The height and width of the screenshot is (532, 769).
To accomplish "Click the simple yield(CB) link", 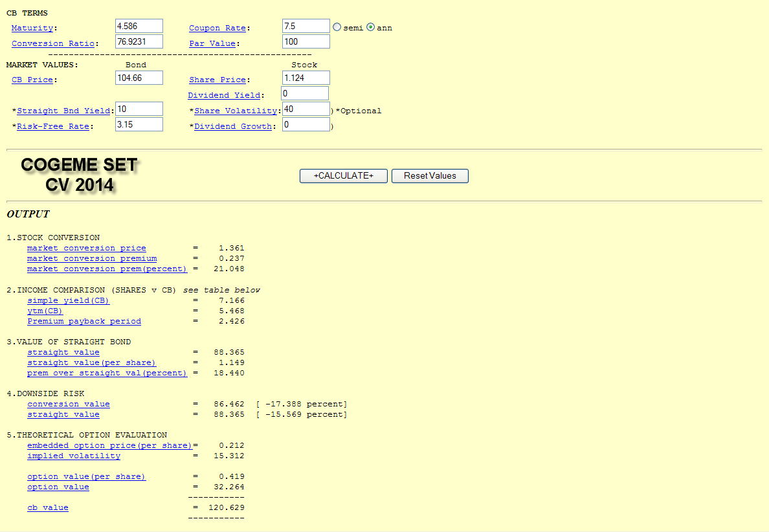I will (x=68, y=300).
